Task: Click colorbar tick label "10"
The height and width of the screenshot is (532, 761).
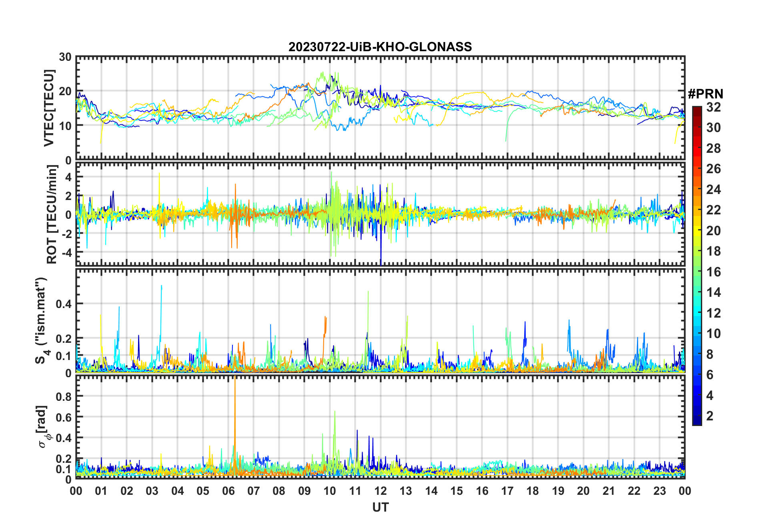Action: click(713, 334)
